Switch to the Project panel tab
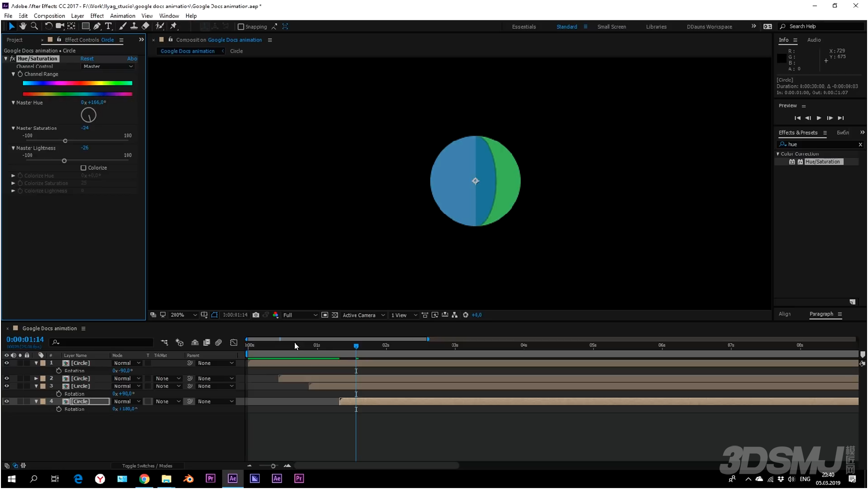The height and width of the screenshot is (489, 868). click(x=15, y=40)
